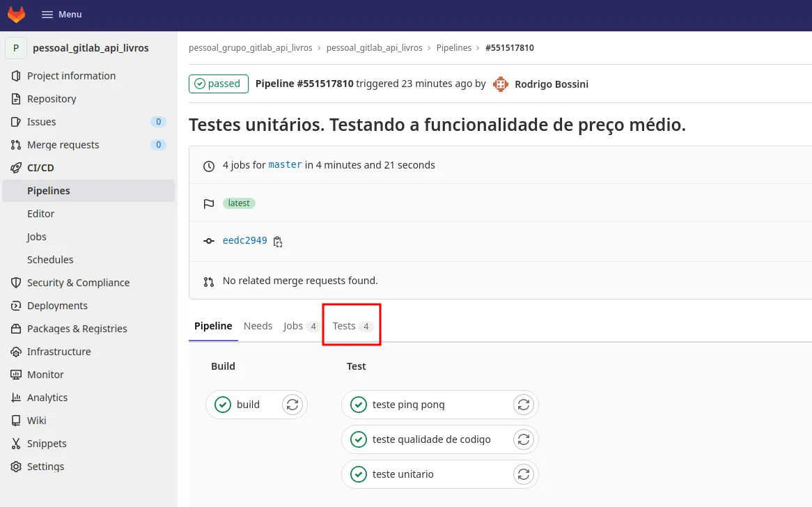The image size is (812, 507).
Task: Switch to the Jobs tab
Action: pos(301,326)
